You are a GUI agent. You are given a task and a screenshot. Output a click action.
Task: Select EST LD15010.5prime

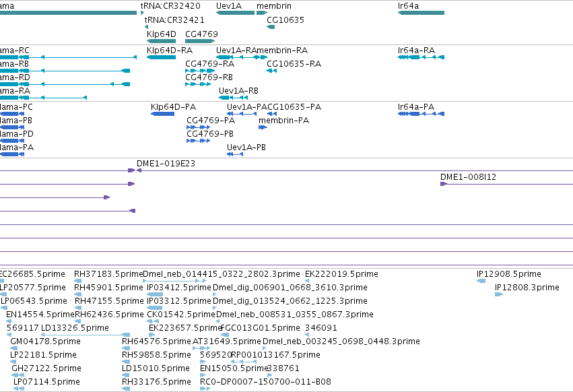coord(126,375)
